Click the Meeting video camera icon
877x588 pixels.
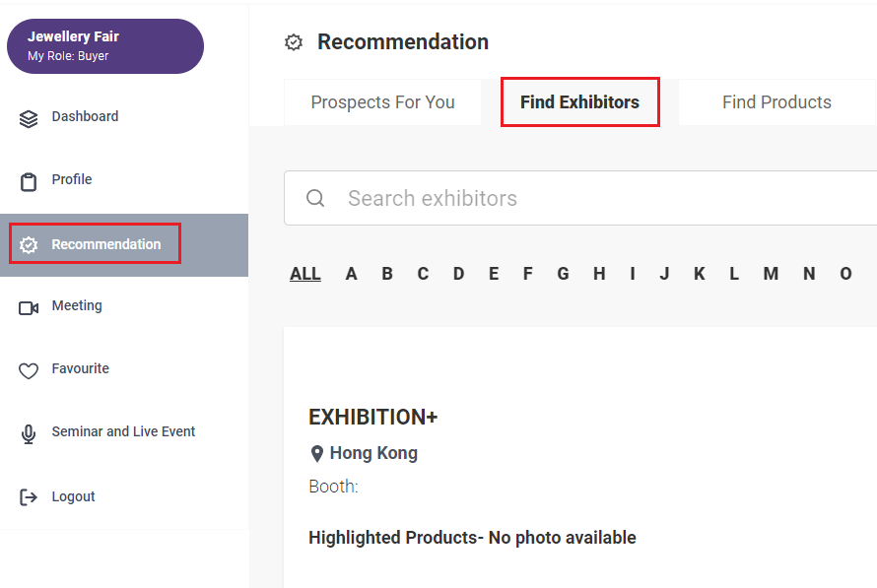(29, 308)
